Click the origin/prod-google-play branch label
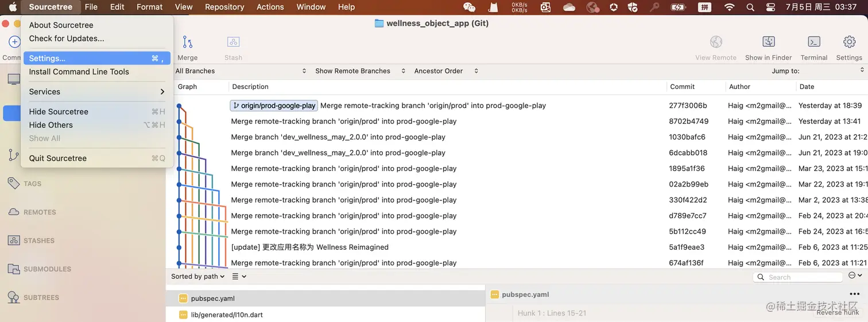Image resolution: width=868 pixels, height=322 pixels. 274,106
